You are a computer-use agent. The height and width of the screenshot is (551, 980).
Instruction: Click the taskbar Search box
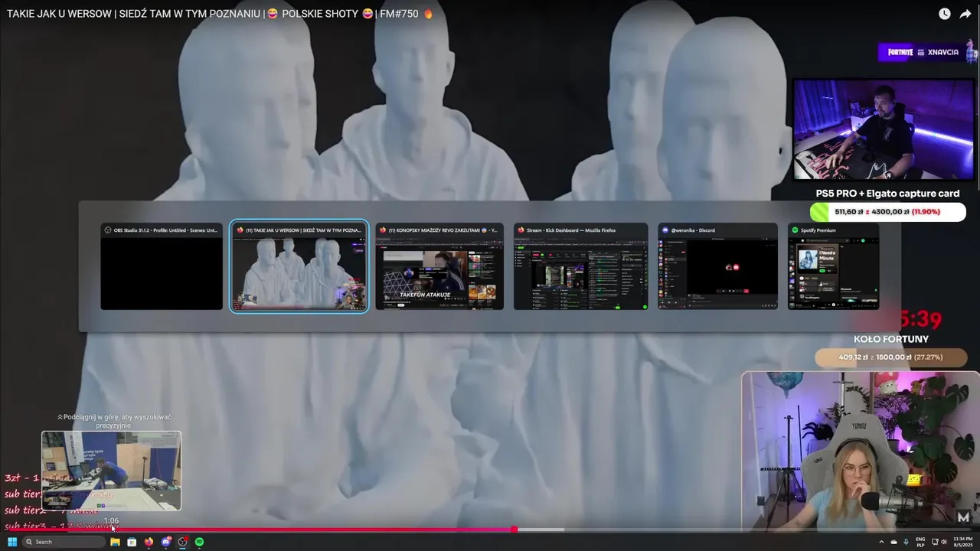click(x=64, y=542)
